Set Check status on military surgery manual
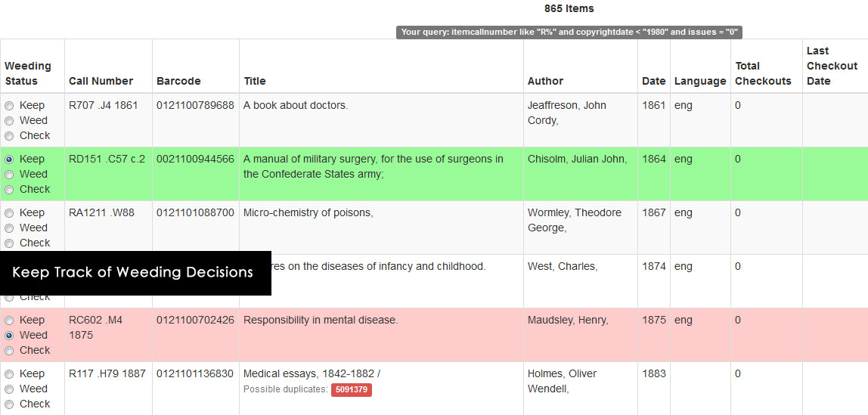The height and width of the screenshot is (415, 868). coord(9,189)
